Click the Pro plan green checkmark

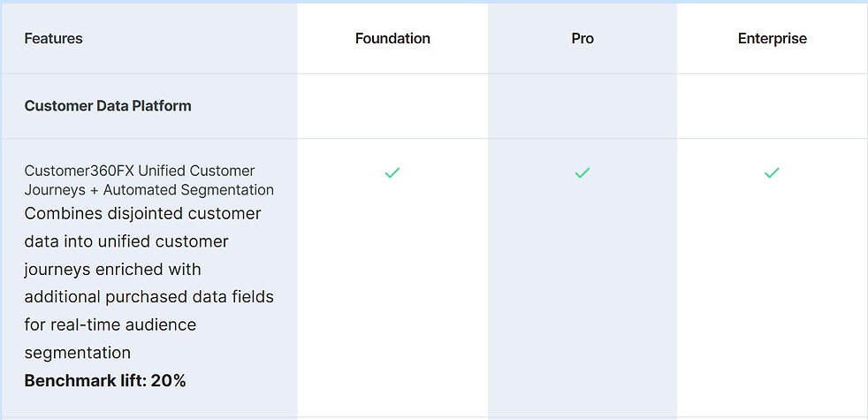tap(582, 173)
